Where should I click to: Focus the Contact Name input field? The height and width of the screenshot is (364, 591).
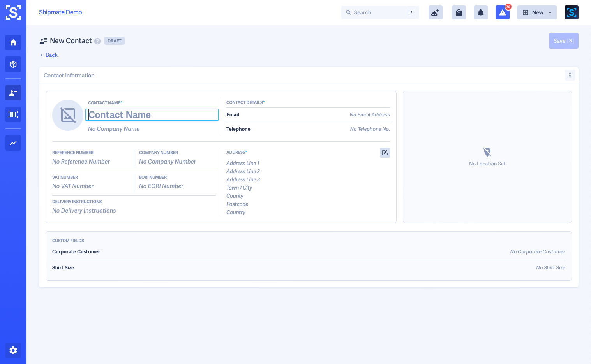pyautogui.click(x=152, y=114)
